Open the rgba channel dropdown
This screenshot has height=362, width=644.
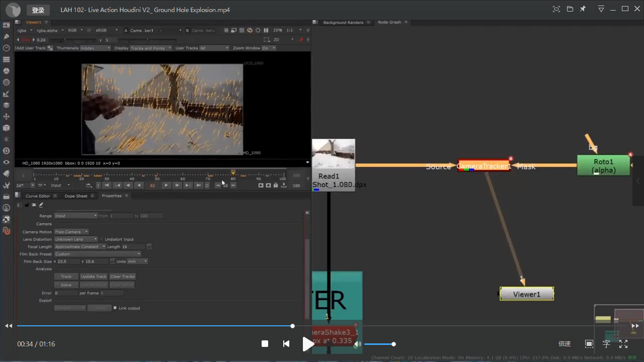point(25,31)
